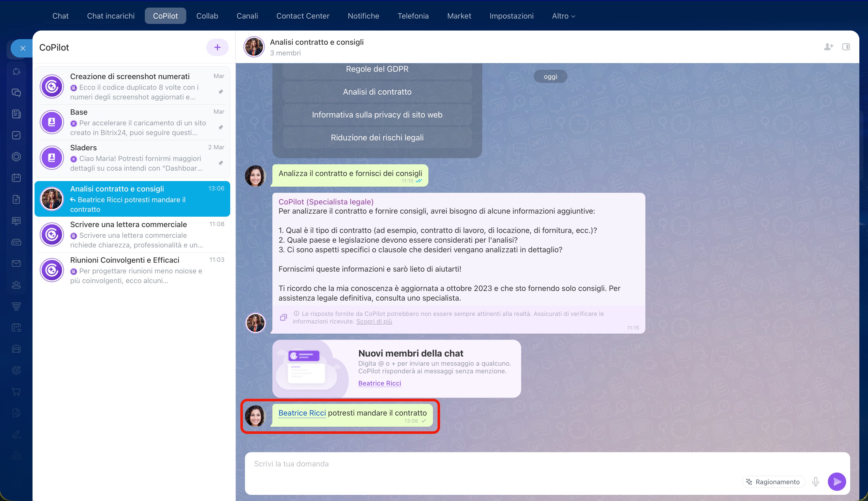The image size is (868, 501).
Task: Close the panel using the blue X button
Action: [x=23, y=49]
